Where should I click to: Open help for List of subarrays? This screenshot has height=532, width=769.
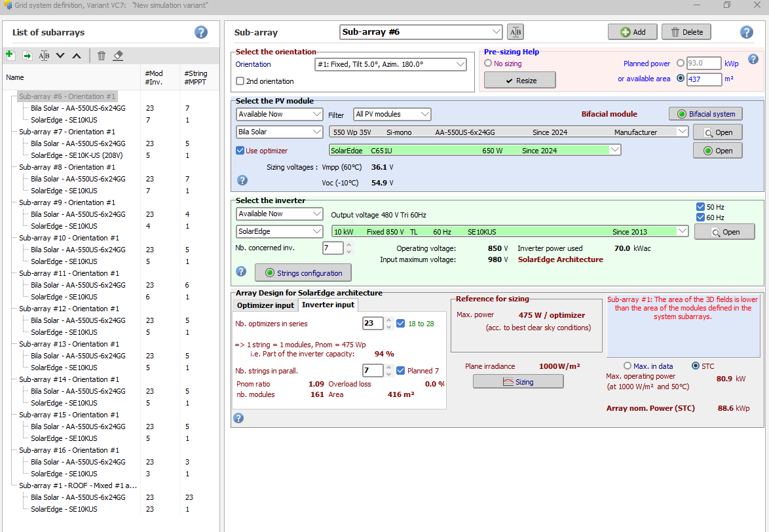pyautogui.click(x=201, y=32)
